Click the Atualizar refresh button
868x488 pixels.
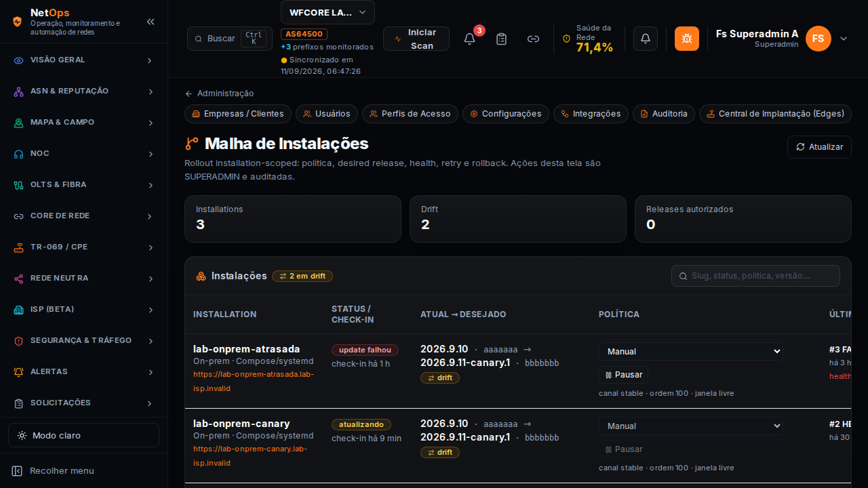coord(819,147)
